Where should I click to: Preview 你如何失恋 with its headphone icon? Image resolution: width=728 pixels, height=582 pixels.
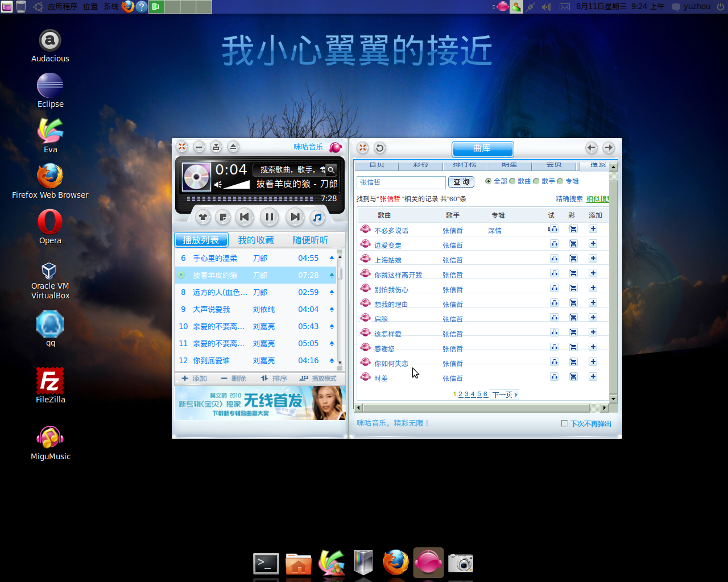coord(554,362)
